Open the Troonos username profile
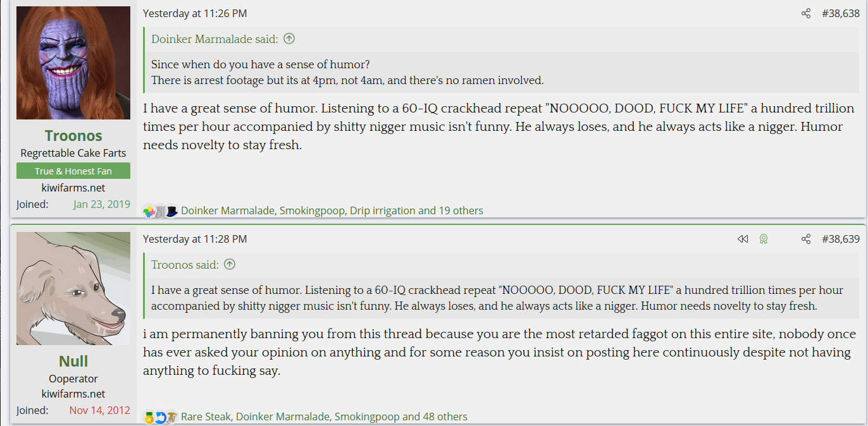868x426 pixels. pyautogui.click(x=73, y=136)
